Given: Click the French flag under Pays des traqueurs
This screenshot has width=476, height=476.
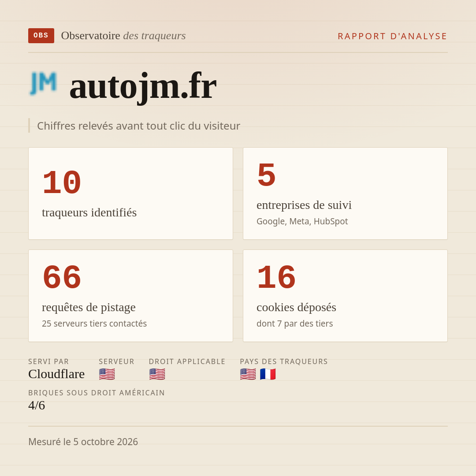Looking at the screenshot, I should [268, 374].
